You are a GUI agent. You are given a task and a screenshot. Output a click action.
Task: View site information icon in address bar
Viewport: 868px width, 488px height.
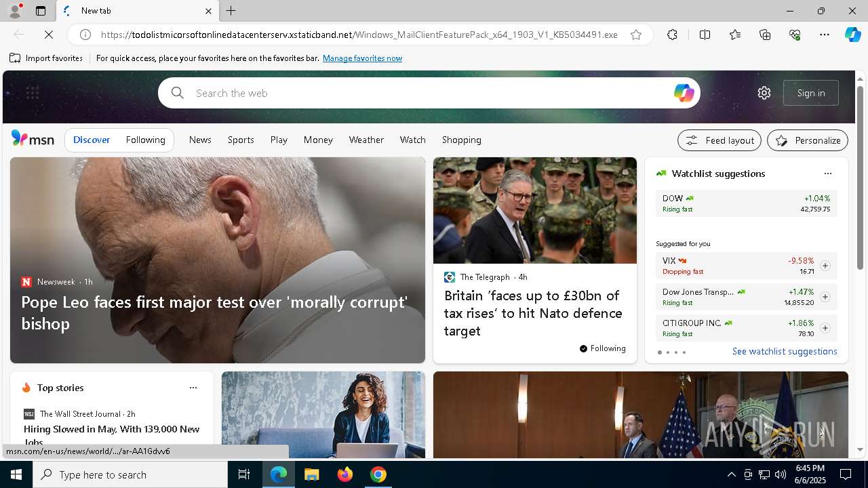(85, 35)
